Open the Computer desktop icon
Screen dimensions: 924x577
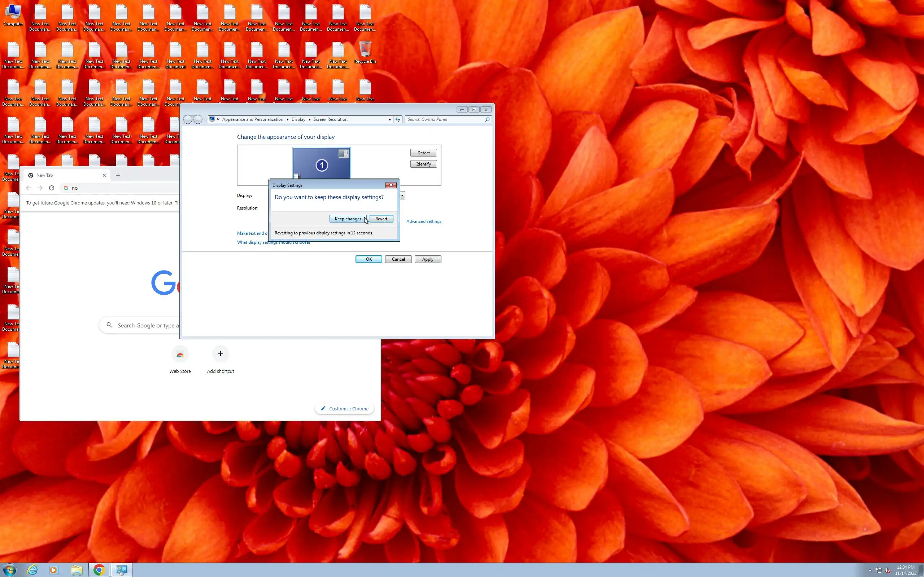coord(13,15)
